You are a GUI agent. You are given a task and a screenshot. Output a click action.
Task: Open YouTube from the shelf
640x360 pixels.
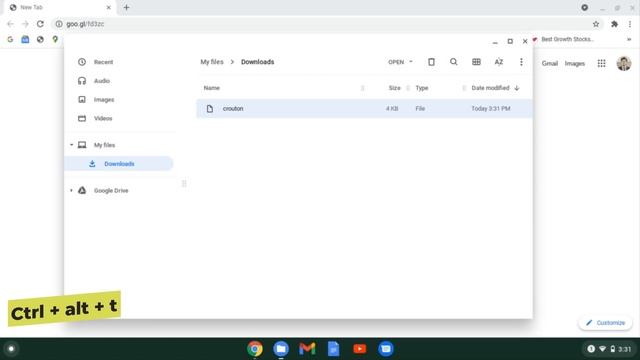pyautogui.click(x=360, y=349)
